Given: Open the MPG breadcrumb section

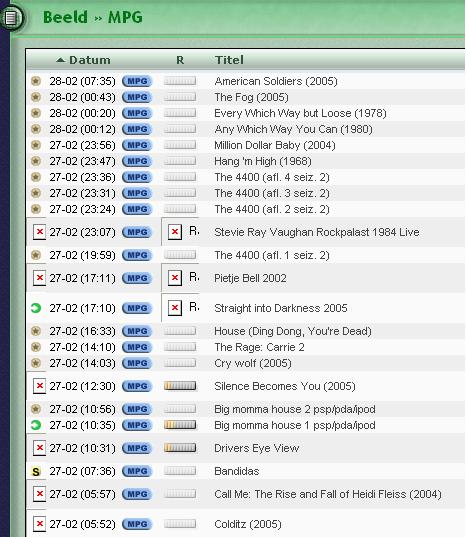Looking at the screenshot, I should click(x=125, y=17).
